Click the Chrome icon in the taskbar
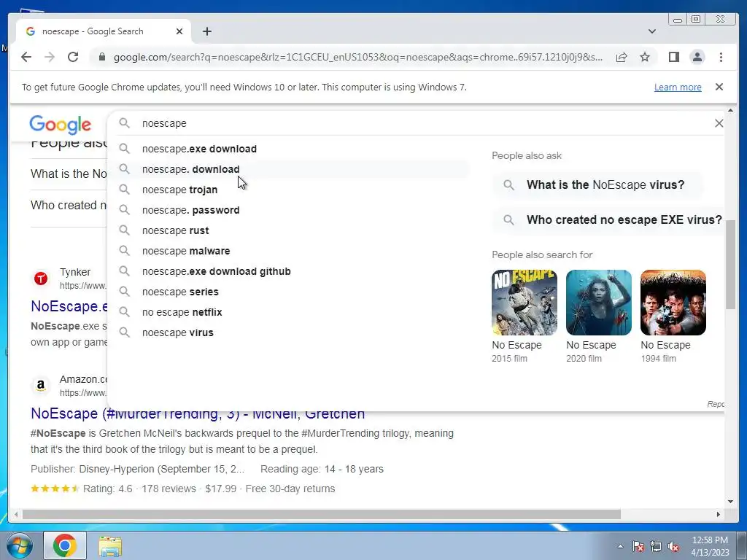The height and width of the screenshot is (560, 747). pos(65,545)
